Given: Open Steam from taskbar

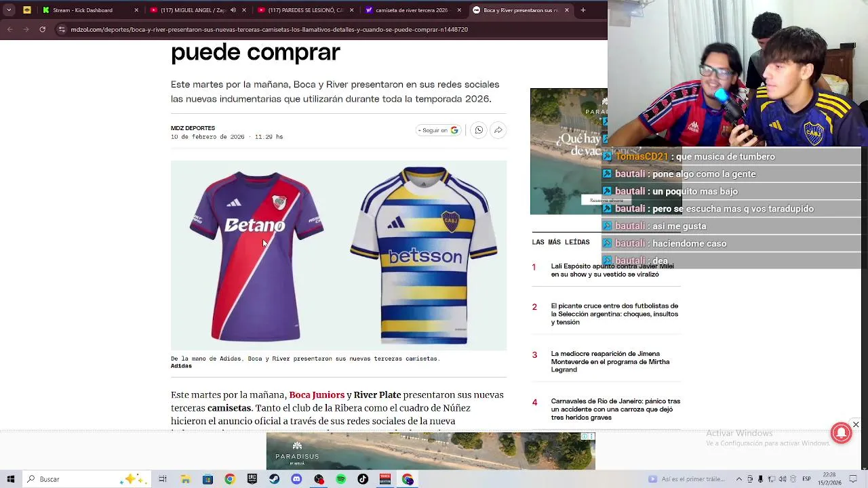Looking at the screenshot, I should coord(274,479).
